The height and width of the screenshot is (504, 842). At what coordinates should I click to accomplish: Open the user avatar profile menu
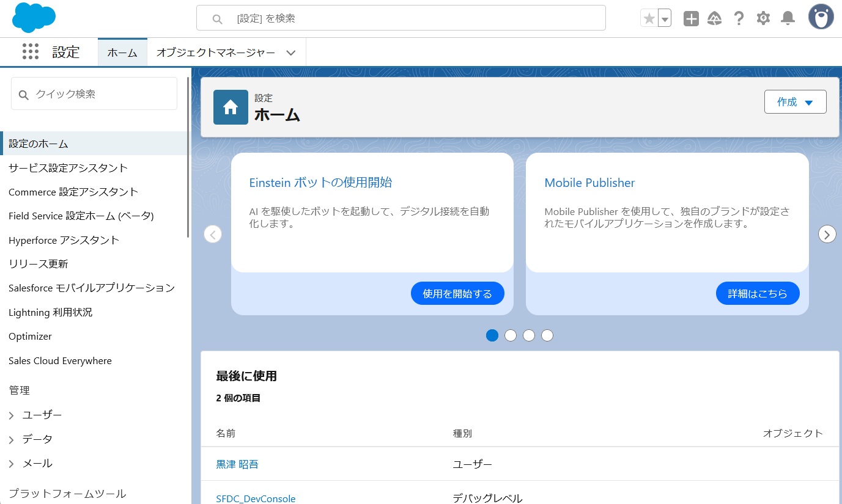pyautogui.click(x=821, y=16)
